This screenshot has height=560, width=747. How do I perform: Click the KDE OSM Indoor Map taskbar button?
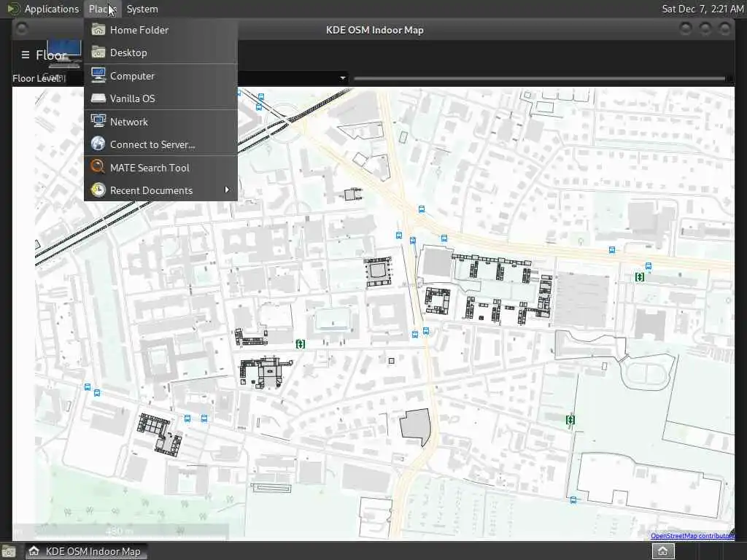(x=86, y=551)
